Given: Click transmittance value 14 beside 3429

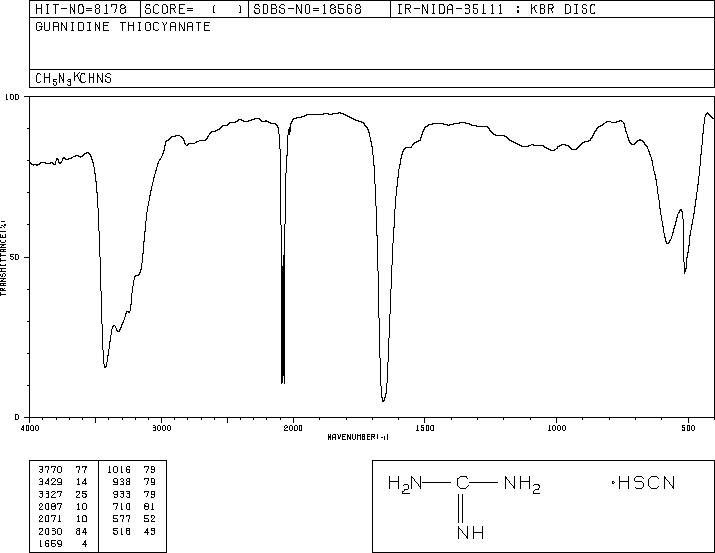Looking at the screenshot, I should [x=81, y=482].
